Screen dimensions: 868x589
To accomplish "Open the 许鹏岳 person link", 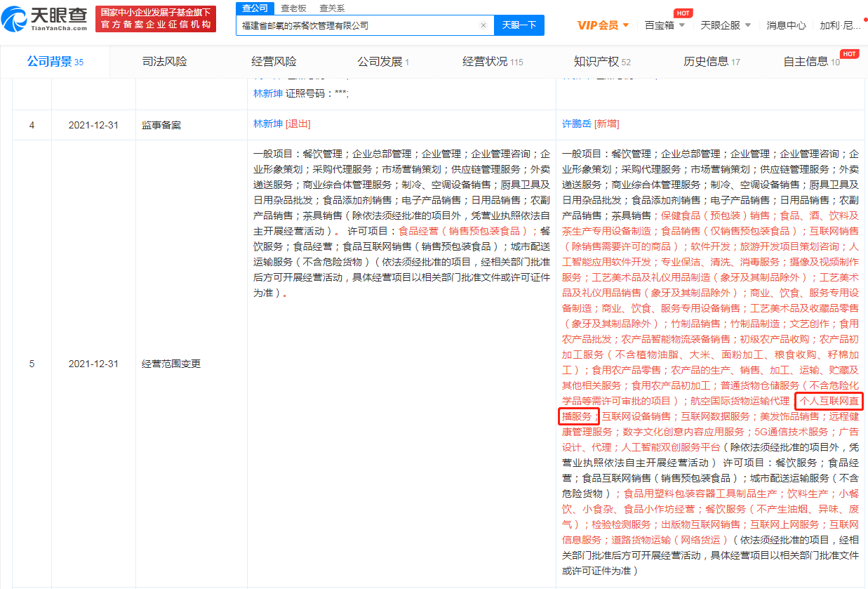I will 577,124.
